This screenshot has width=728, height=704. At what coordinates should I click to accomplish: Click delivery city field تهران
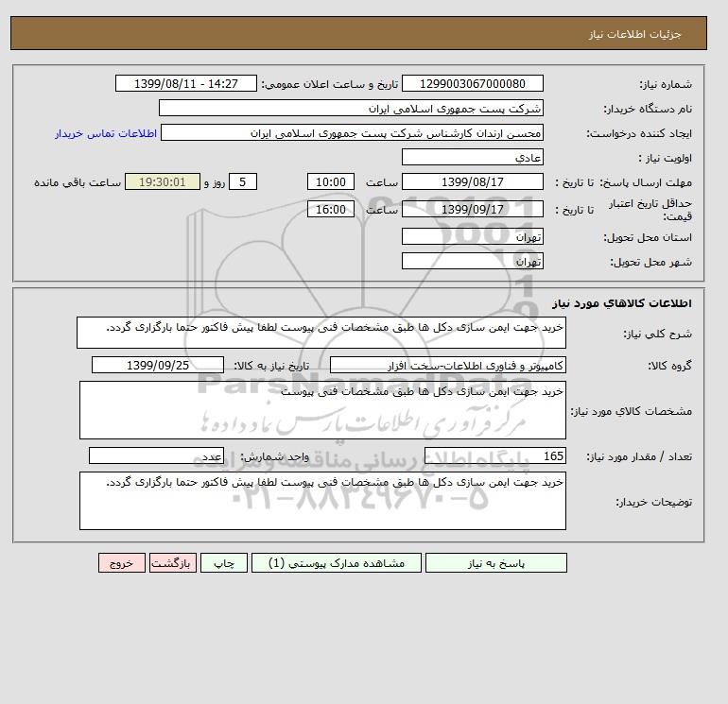coord(472,261)
